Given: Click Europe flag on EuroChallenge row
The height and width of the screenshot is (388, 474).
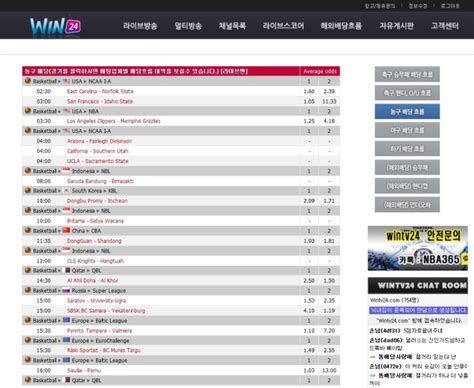Looking at the screenshot, I should pos(66,340).
